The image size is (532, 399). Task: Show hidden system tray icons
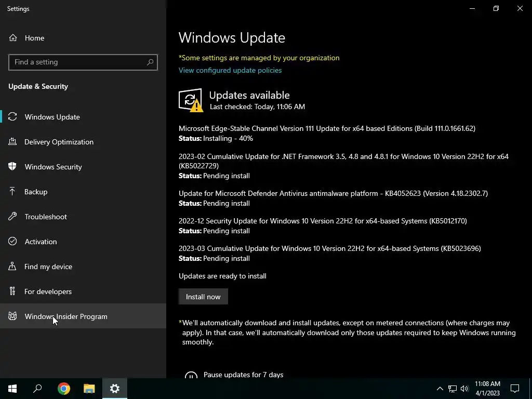440,389
